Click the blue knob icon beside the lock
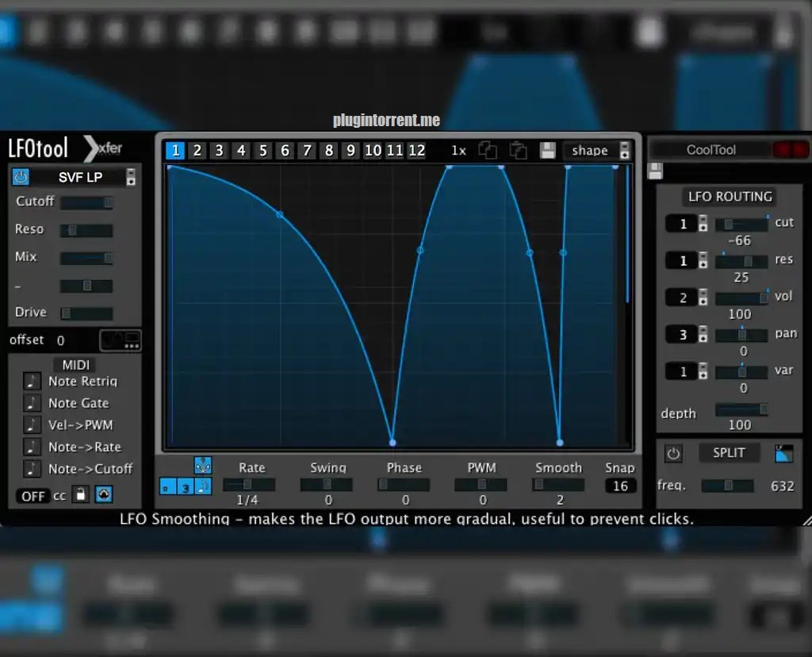Viewport: 812px width, 657px height. [104, 494]
